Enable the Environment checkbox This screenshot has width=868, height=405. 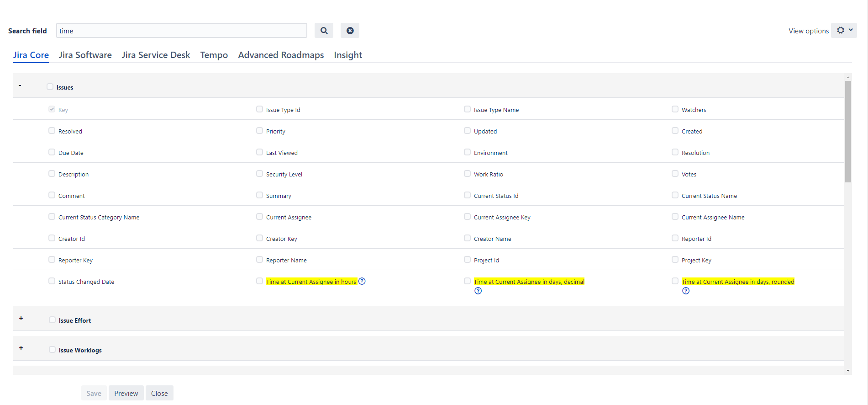point(468,152)
